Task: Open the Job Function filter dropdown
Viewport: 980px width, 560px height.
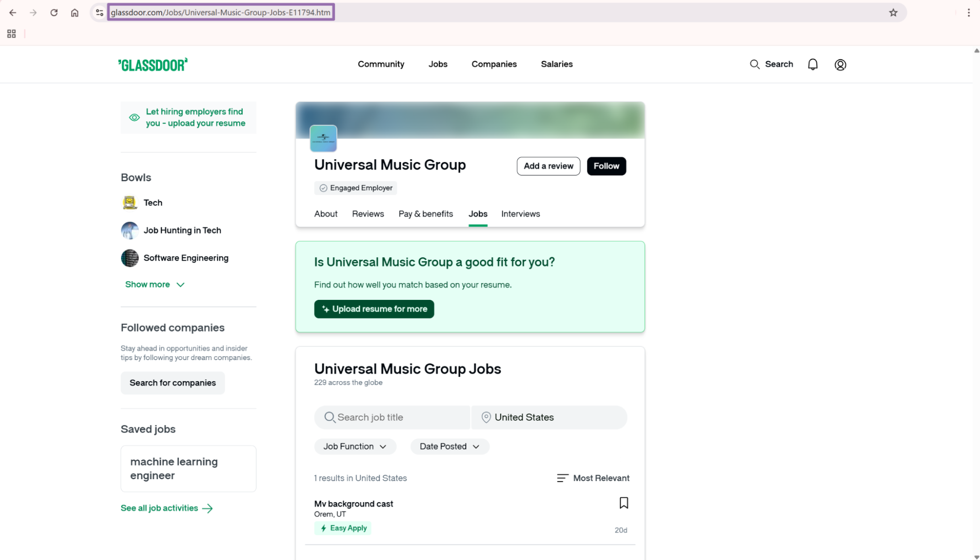Action: 355,446
